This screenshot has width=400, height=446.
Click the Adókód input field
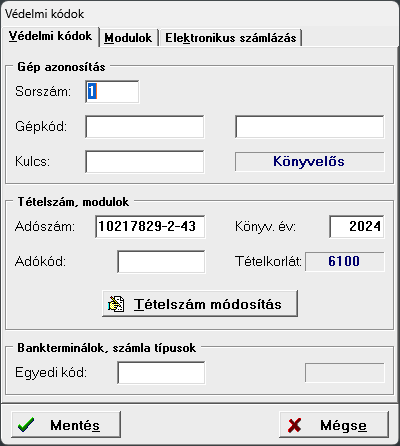click(x=161, y=262)
